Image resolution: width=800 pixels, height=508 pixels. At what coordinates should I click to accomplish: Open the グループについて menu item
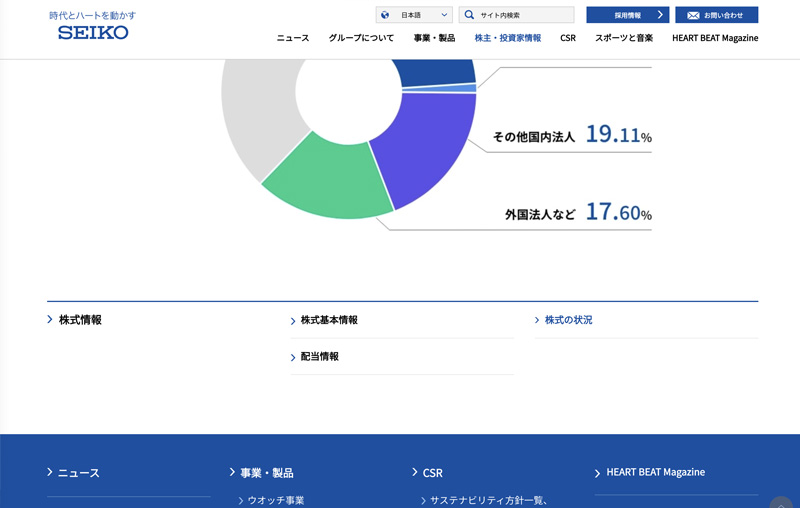(x=361, y=38)
